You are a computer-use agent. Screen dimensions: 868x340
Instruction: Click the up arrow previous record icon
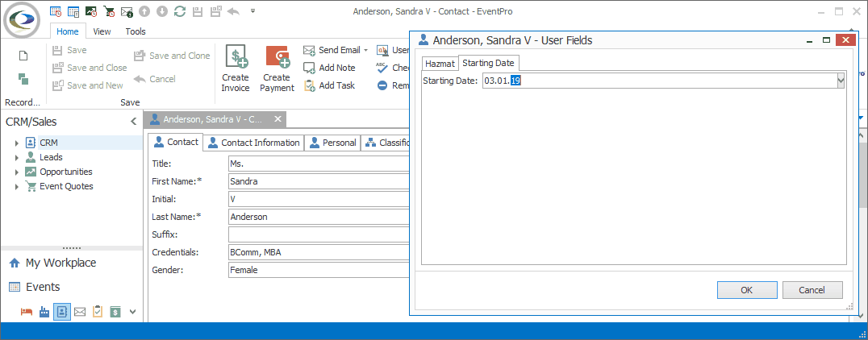coord(144,11)
